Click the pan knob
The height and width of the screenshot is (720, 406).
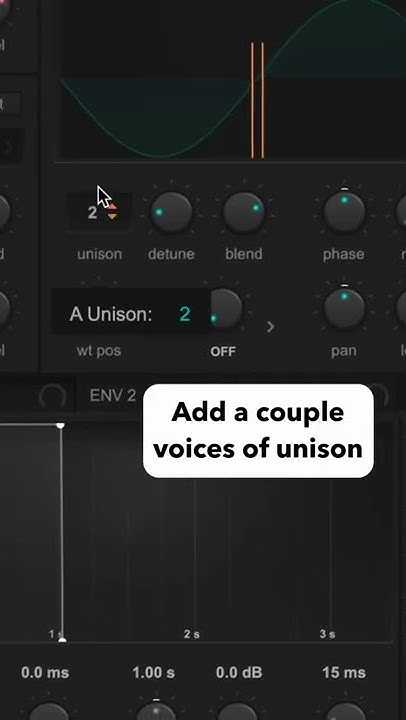pyautogui.click(x=344, y=308)
